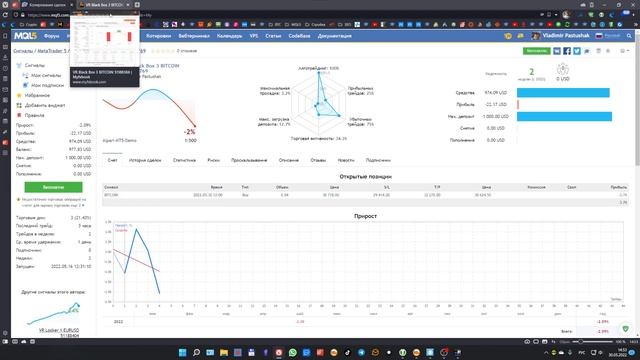The height and width of the screenshot is (360, 640).
Task: Switch to the Счет tab
Action: (113, 160)
